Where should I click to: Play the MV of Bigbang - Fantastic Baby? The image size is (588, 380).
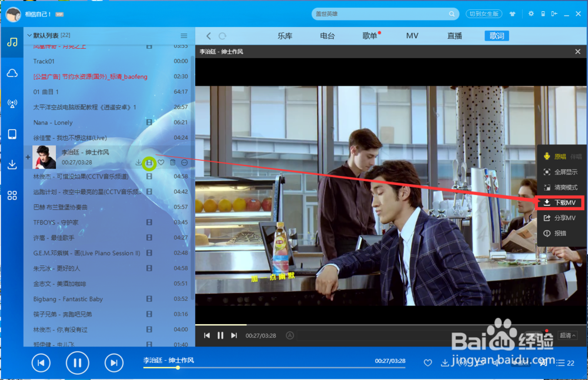(x=149, y=299)
